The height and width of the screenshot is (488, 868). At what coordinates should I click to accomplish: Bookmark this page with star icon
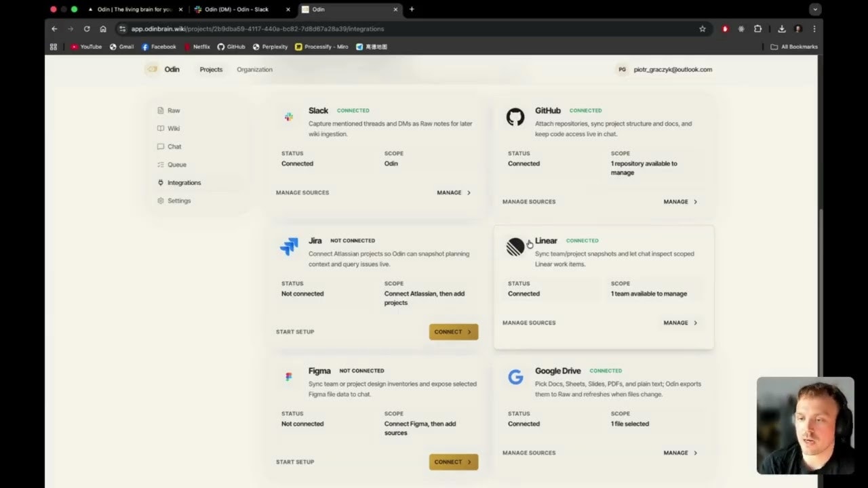(703, 29)
